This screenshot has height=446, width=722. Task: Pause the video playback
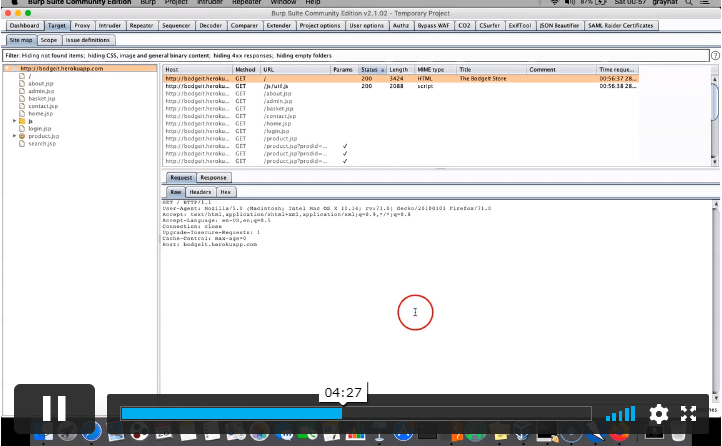(54, 408)
